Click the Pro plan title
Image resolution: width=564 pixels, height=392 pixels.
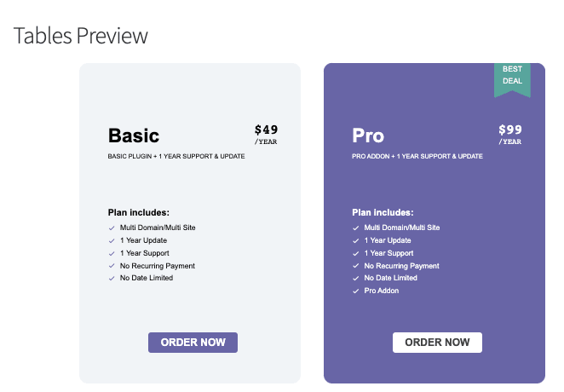368,135
